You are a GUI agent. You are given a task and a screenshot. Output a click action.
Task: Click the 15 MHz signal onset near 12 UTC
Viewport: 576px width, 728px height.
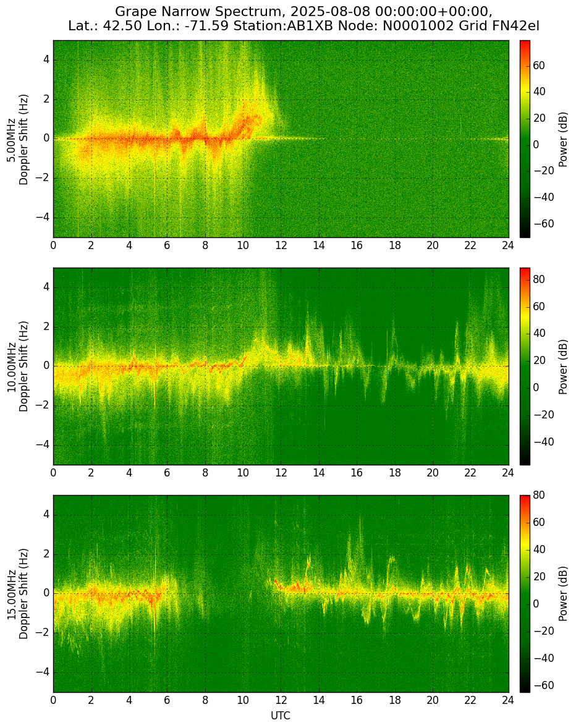(279, 584)
